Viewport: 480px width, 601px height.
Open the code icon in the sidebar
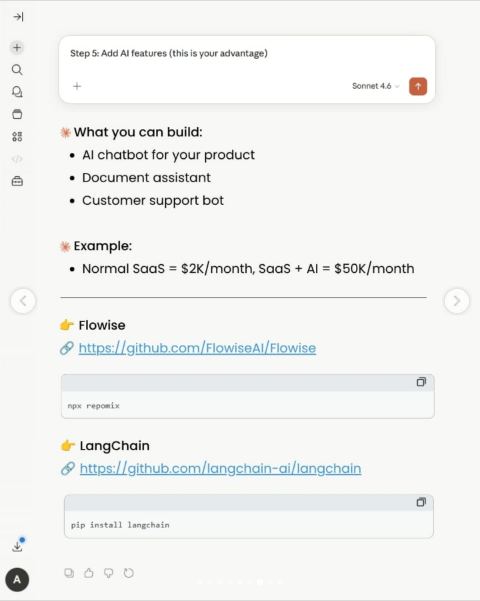(17, 159)
